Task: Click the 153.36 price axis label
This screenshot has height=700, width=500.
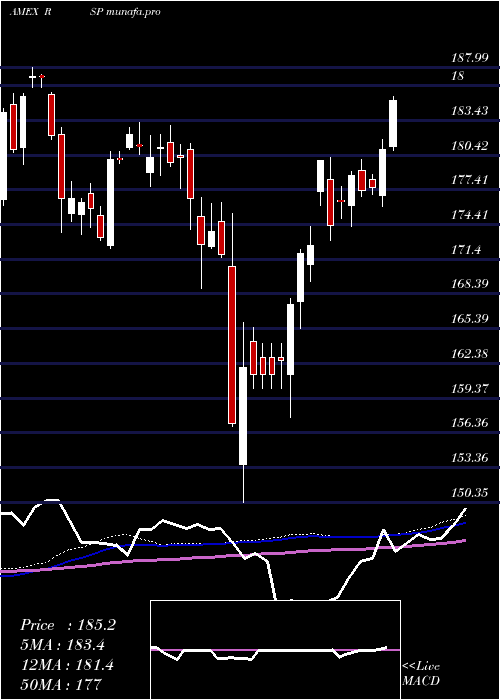Action: point(470,458)
